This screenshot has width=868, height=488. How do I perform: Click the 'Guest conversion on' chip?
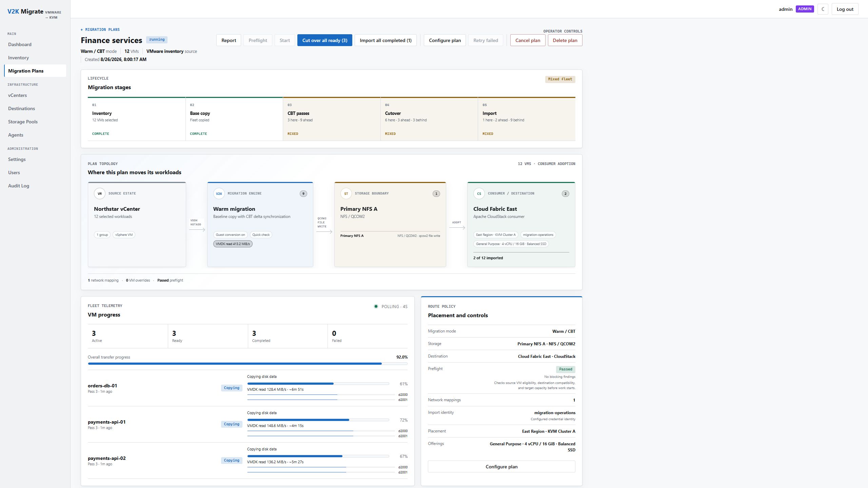230,235
